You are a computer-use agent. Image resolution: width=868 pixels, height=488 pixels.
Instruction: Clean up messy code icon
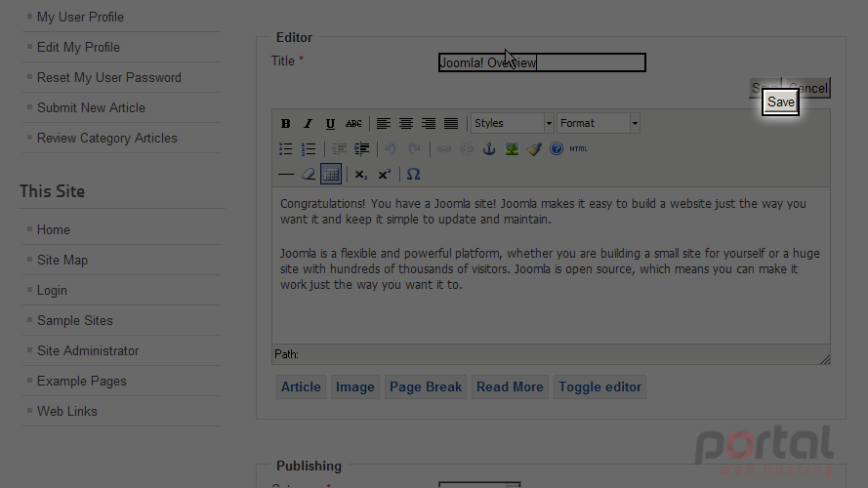coord(534,148)
